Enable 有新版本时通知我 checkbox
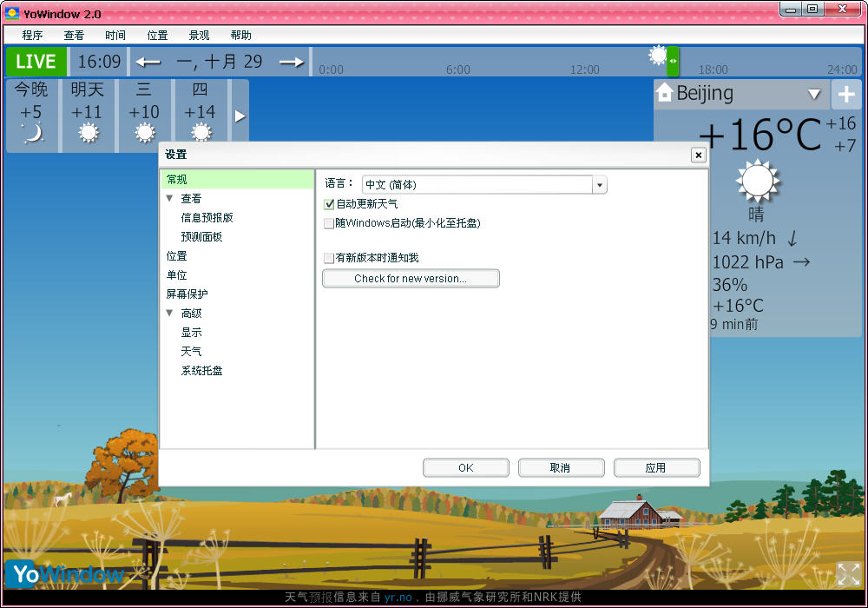The image size is (868, 608). point(329,258)
